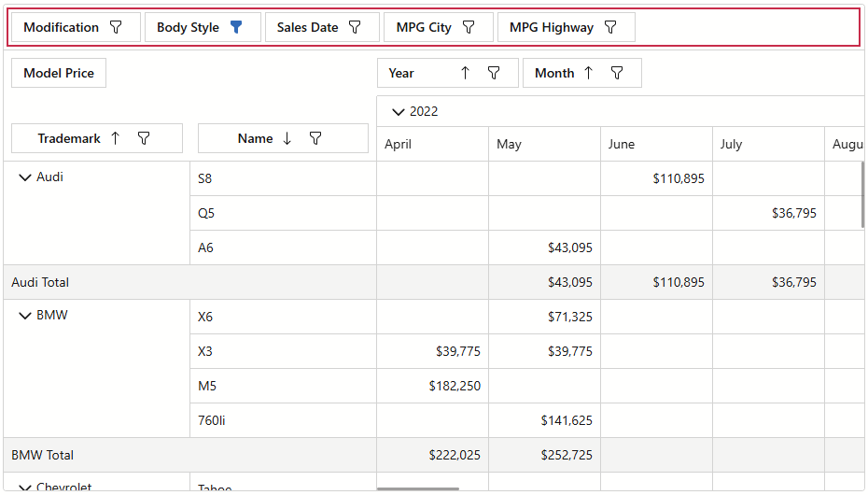Click the Model Price data field button
This screenshot has width=868, height=495.
click(x=59, y=73)
